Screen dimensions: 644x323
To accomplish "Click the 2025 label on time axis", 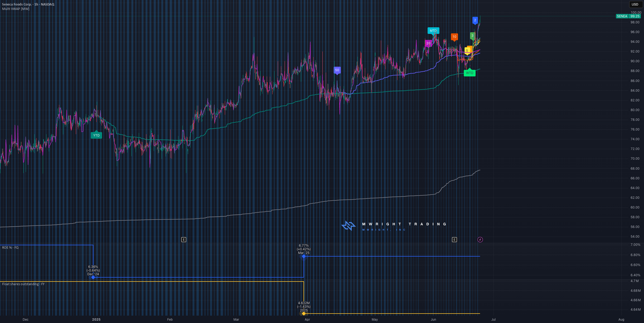I will point(96,320).
